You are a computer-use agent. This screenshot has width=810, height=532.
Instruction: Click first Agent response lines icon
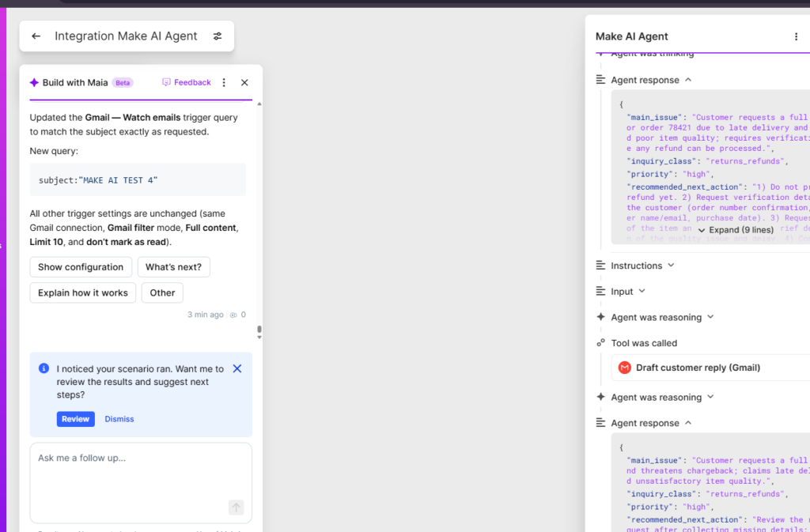pyautogui.click(x=600, y=80)
